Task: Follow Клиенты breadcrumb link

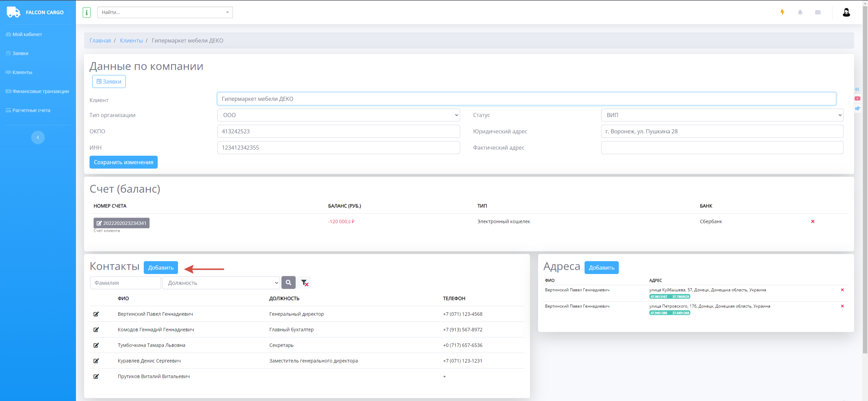Action: click(131, 41)
